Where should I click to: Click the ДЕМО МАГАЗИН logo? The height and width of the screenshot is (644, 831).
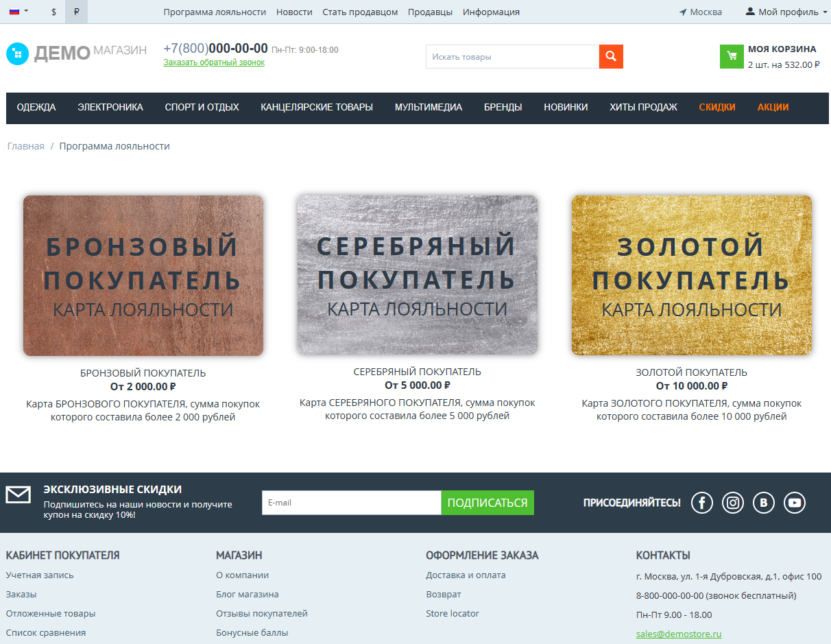click(76, 53)
